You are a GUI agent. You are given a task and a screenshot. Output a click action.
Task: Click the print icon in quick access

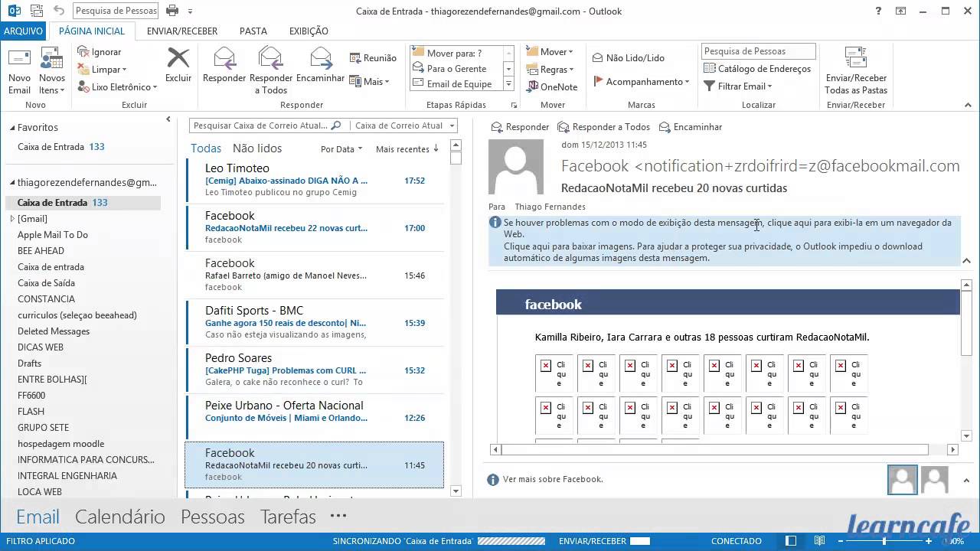point(172,11)
